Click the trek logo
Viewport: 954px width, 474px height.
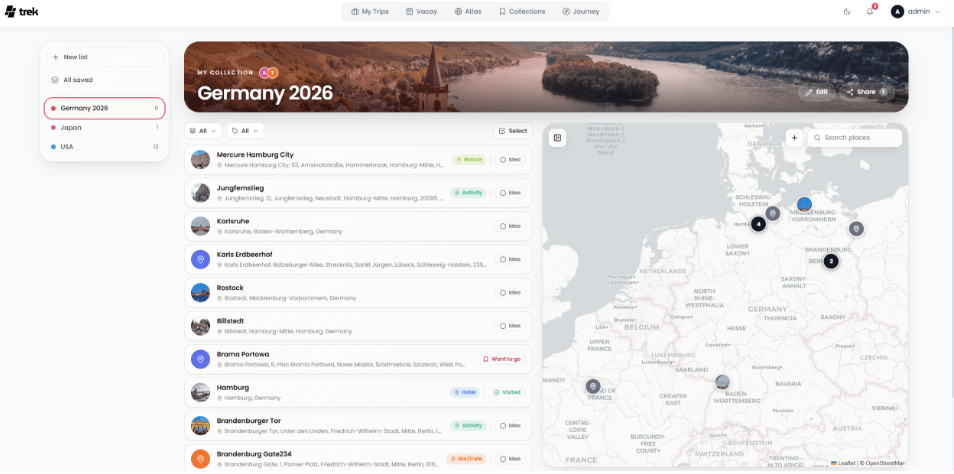click(21, 12)
